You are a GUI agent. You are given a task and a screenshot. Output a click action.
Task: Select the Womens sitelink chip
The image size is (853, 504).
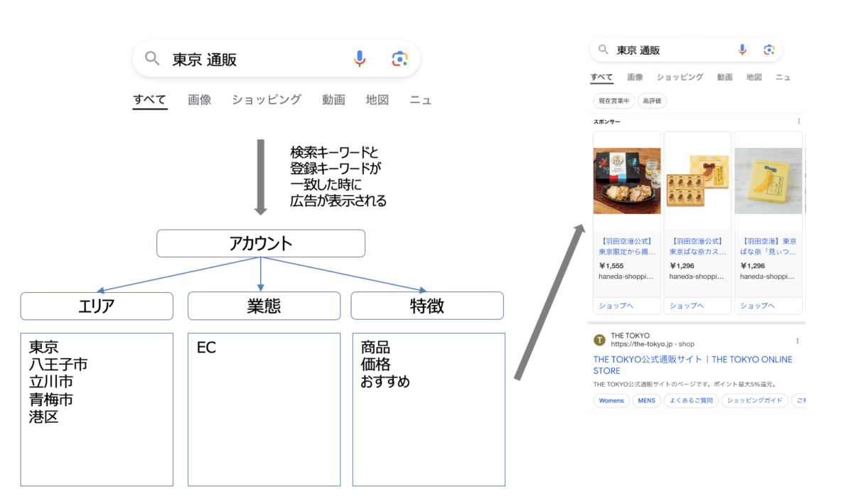611,401
